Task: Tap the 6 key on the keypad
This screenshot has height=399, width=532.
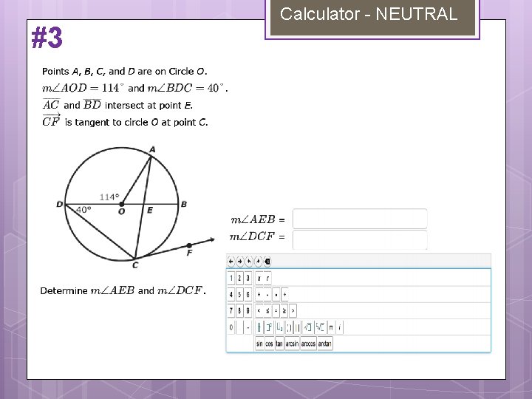Action: coord(248,295)
